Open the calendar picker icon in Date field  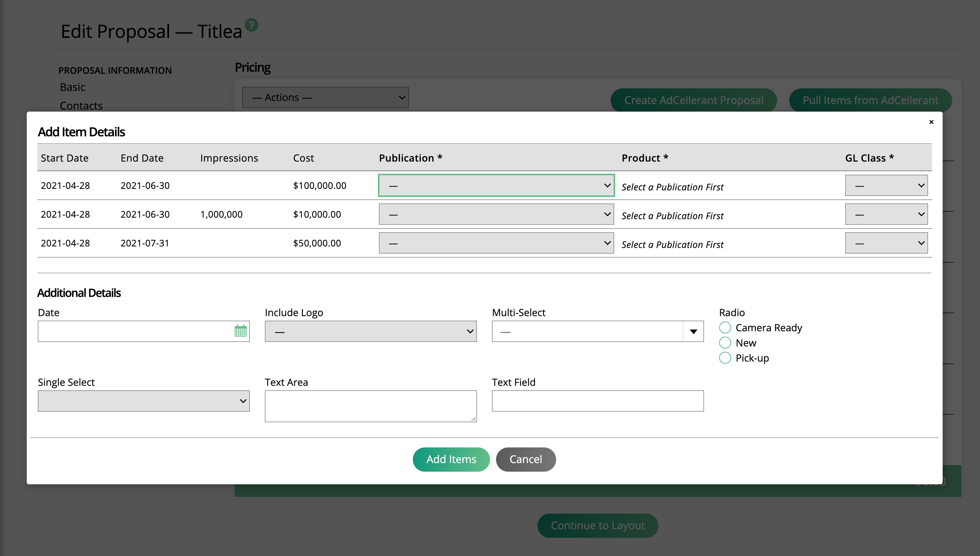tap(240, 331)
